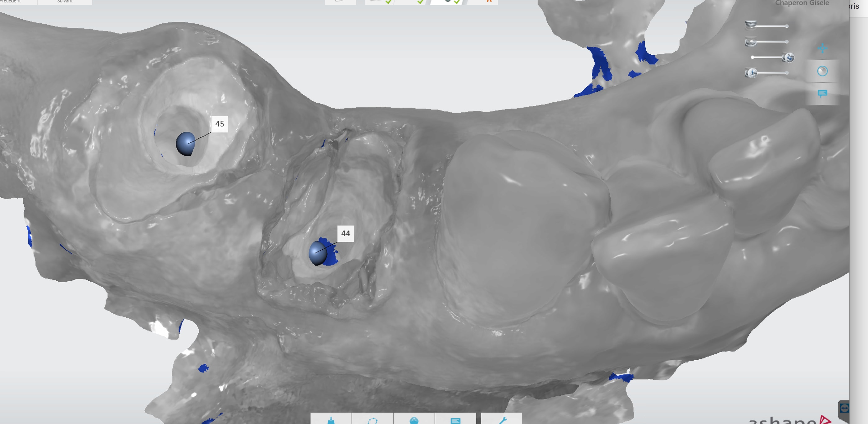The width and height of the screenshot is (868, 424).
Task: Toggle upper jaw scan visibility icon
Action: (x=750, y=25)
